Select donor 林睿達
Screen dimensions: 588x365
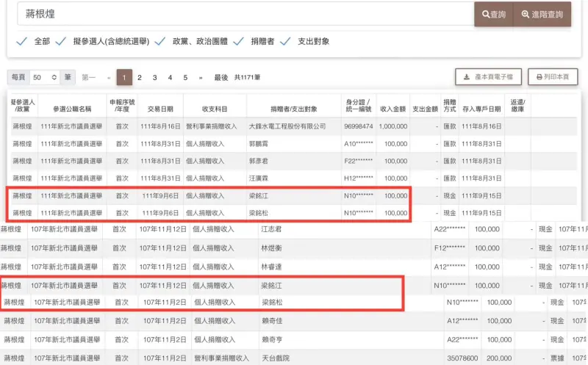click(x=271, y=267)
